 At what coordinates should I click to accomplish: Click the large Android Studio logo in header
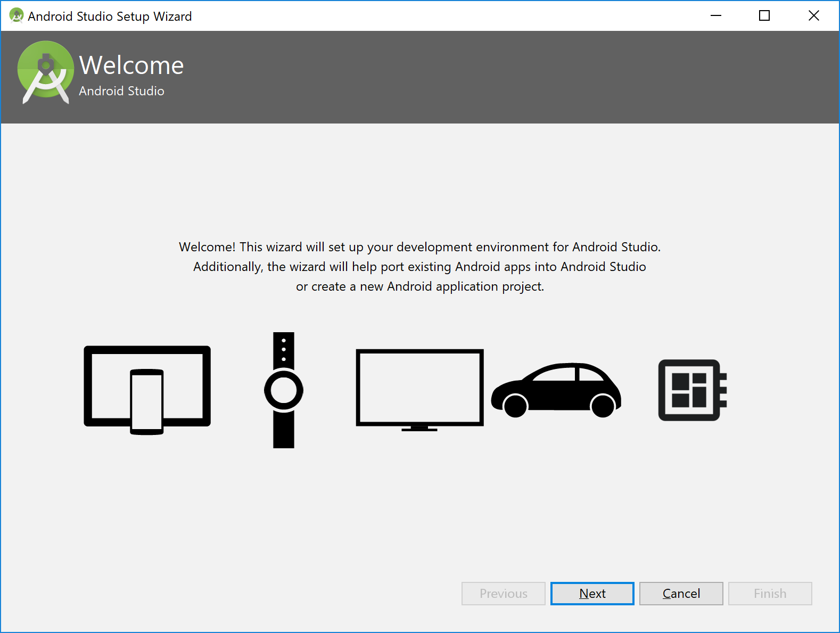[x=46, y=72]
